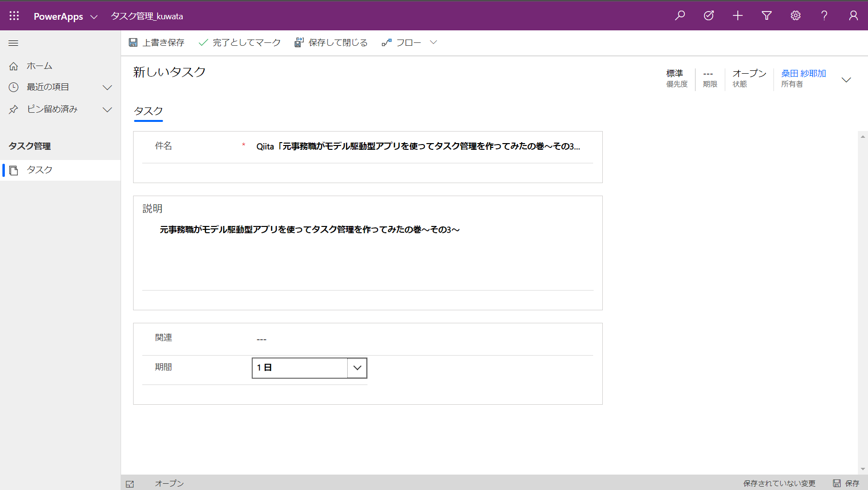Select the タスク form tab
Image resolution: width=868 pixels, height=490 pixels.
point(149,111)
